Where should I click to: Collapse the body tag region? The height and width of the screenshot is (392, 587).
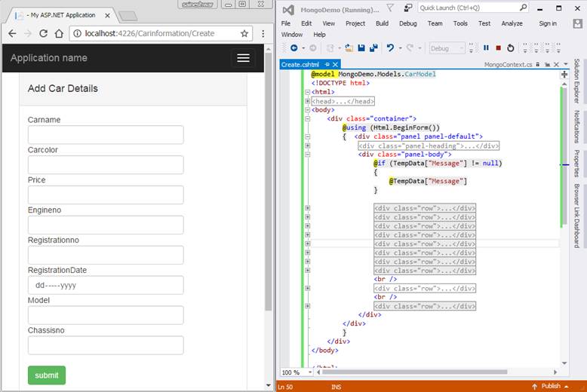tap(308, 110)
